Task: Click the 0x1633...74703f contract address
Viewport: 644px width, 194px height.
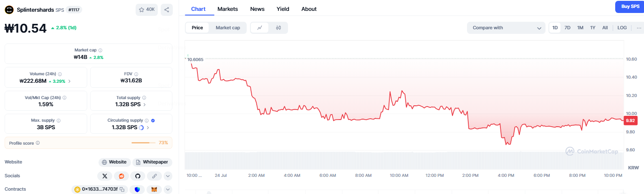Action: pyautogui.click(x=100, y=190)
